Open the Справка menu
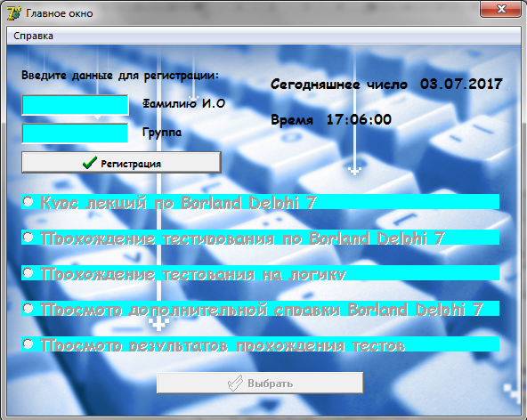The width and height of the screenshot is (527, 420). 33,36
